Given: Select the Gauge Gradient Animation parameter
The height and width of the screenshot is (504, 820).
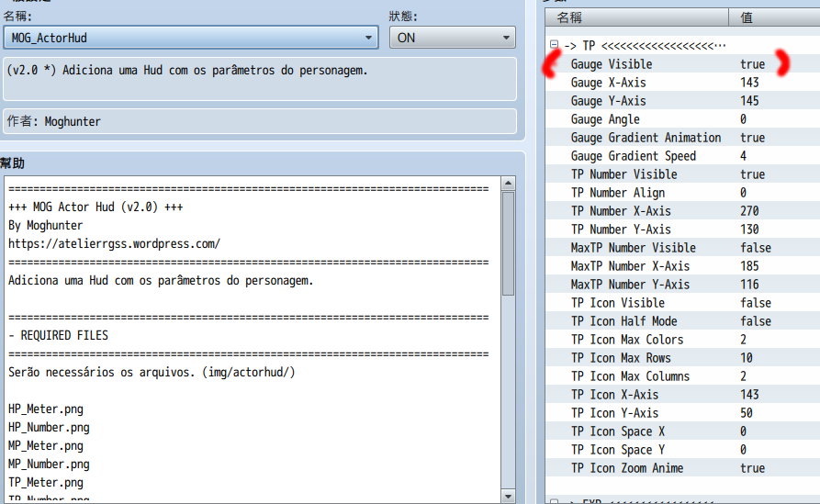Looking at the screenshot, I should pos(682,138).
